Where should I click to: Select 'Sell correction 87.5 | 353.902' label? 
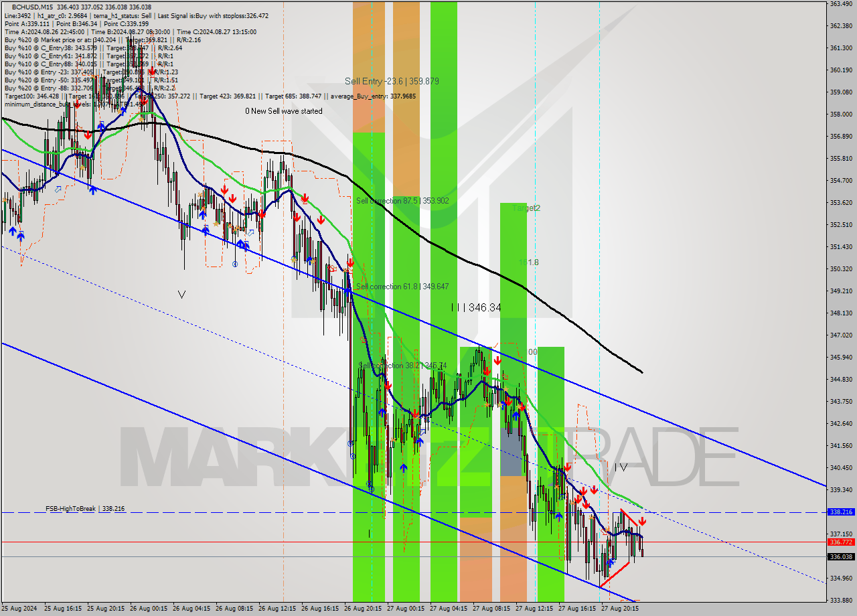click(402, 201)
